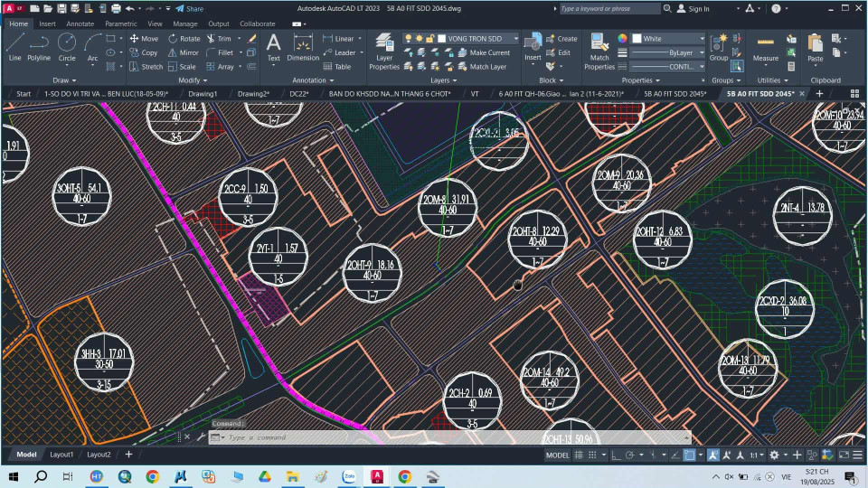Open the Annotate ribbon tab
This screenshot has height=488, width=868.
tap(80, 23)
